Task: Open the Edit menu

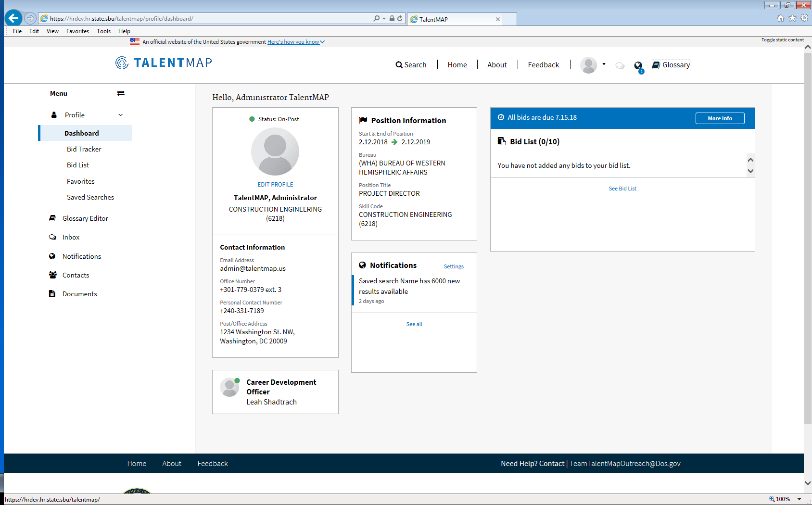Action: click(x=34, y=31)
